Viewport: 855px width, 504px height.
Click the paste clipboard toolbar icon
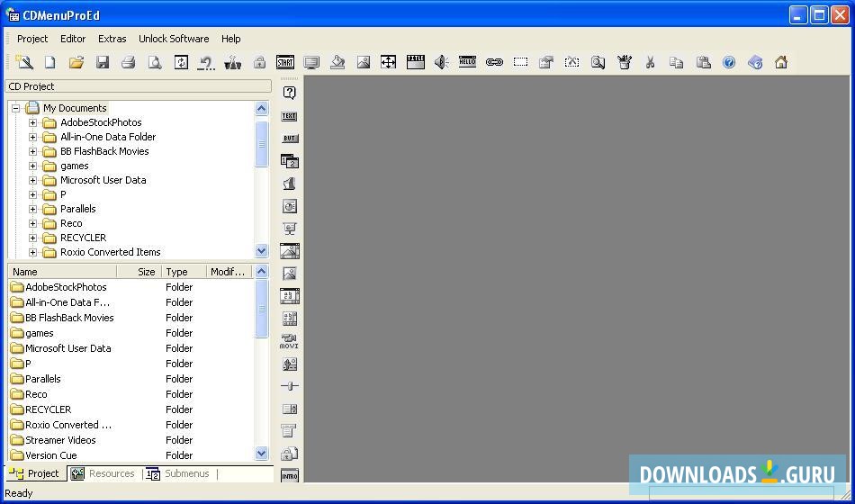pos(704,62)
